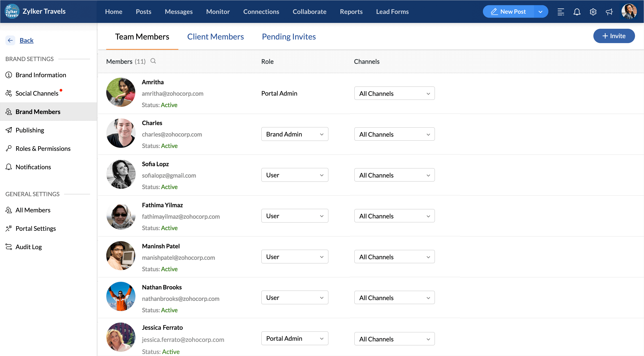Open Amritha's All Channels dropdown
Image resolution: width=644 pixels, height=356 pixels.
tap(394, 93)
